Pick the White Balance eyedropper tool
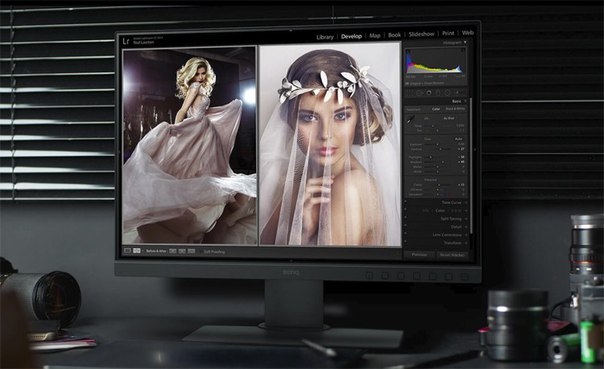604x369 pixels. click(411, 119)
